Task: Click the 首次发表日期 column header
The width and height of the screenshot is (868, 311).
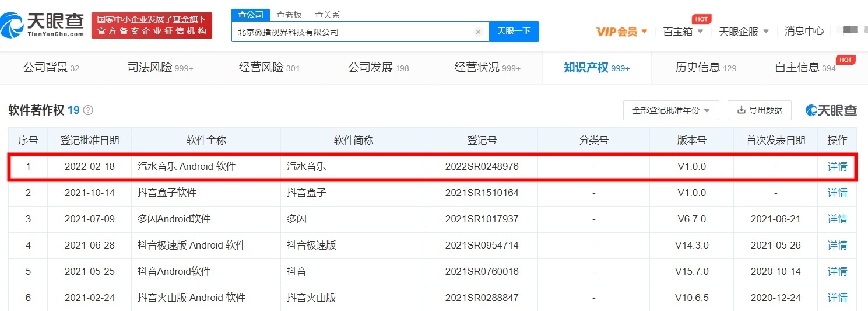Action: (776, 140)
